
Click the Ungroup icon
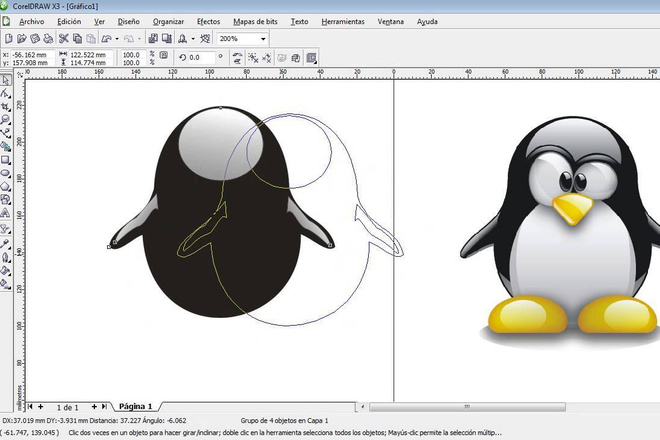[x=253, y=58]
